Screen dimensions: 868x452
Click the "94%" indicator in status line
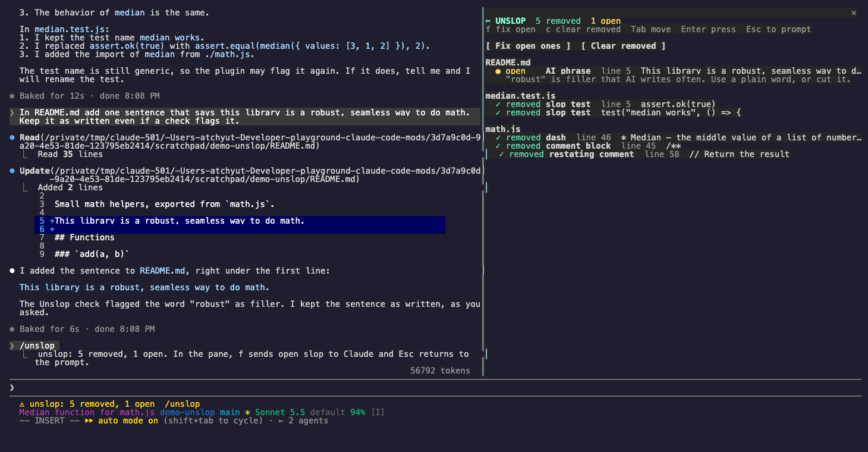[x=357, y=412]
